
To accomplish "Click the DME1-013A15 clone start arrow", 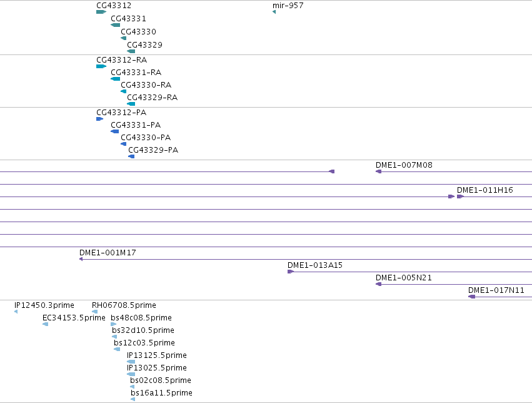I will [x=291, y=272].
